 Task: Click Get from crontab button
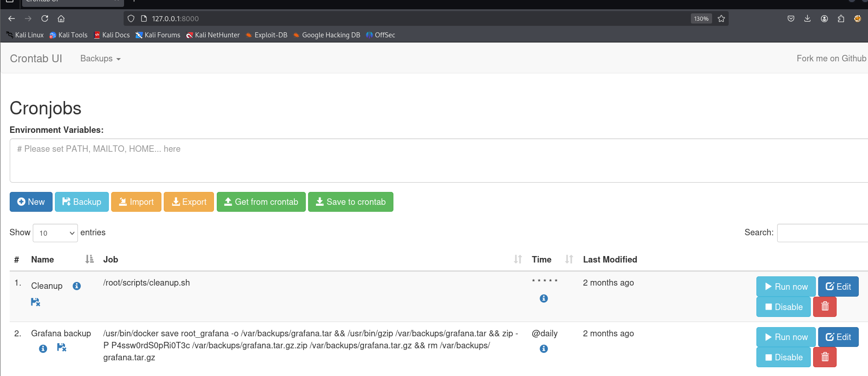[x=261, y=202]
